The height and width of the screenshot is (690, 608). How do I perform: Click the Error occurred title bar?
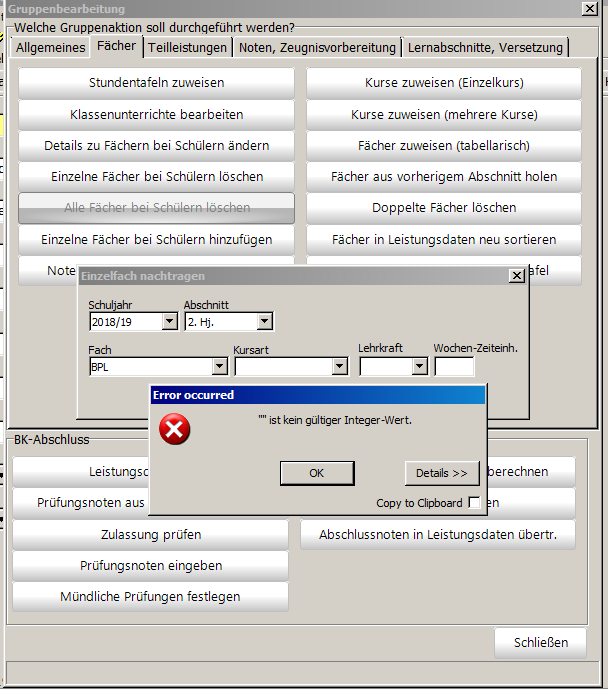tap(318, 395)
